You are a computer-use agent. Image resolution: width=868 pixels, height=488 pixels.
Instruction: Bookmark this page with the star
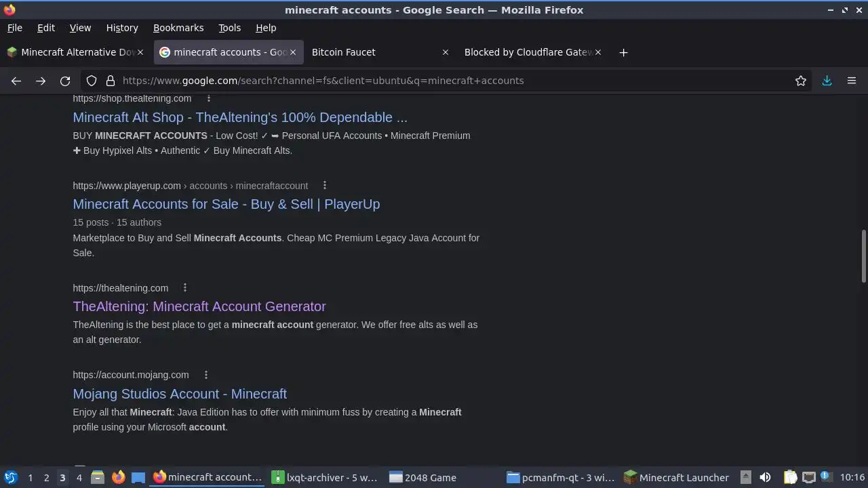[801, 81]
